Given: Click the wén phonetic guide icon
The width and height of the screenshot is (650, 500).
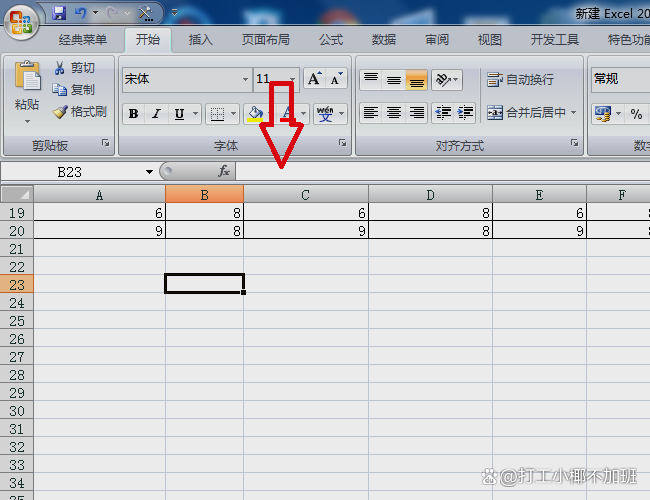Looking at the screenshot, I should pos(325,114).
